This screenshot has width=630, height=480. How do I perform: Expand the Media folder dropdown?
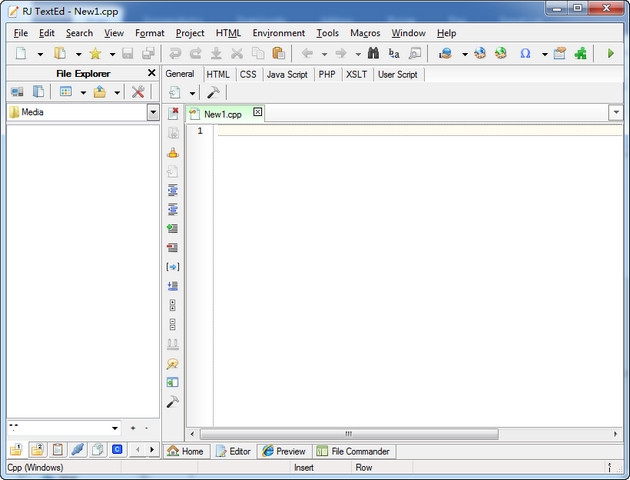click(153, 113)
